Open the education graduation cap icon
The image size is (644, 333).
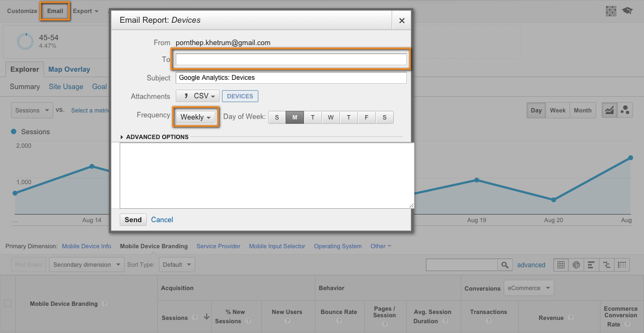627,11
